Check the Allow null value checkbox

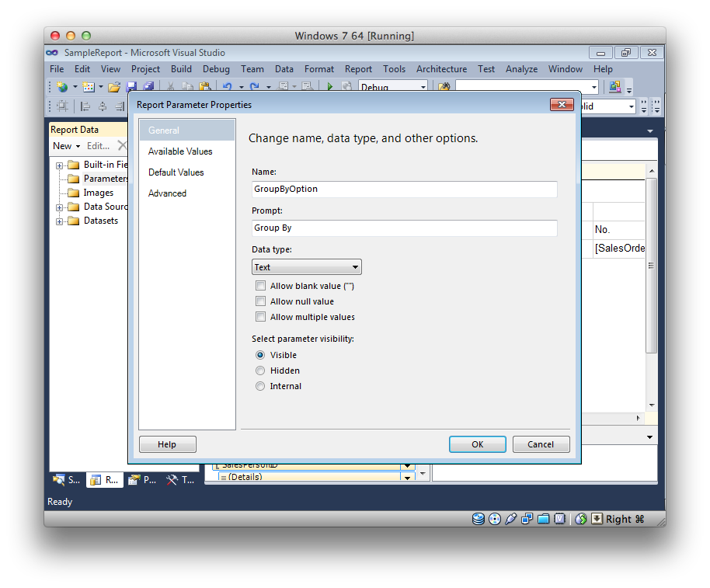pyautogui.click(x=260, y=301)
